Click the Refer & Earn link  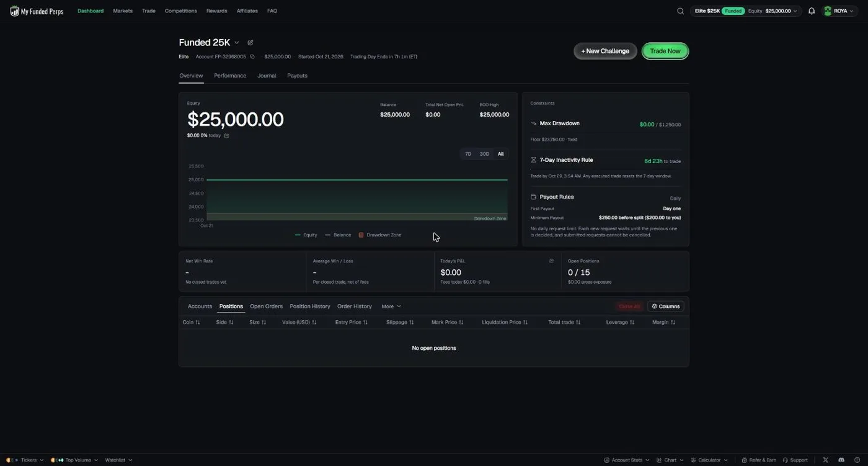pos(759,460)
